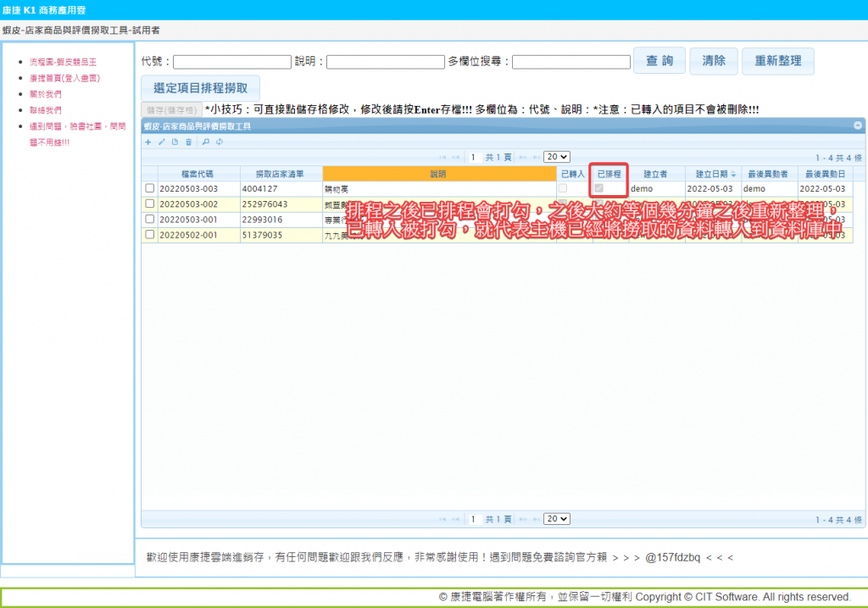The width and height of the screenshot is (868, 608).
Task: Collapse the grid panel with title bar icon
Action: (x=858, y=126)
